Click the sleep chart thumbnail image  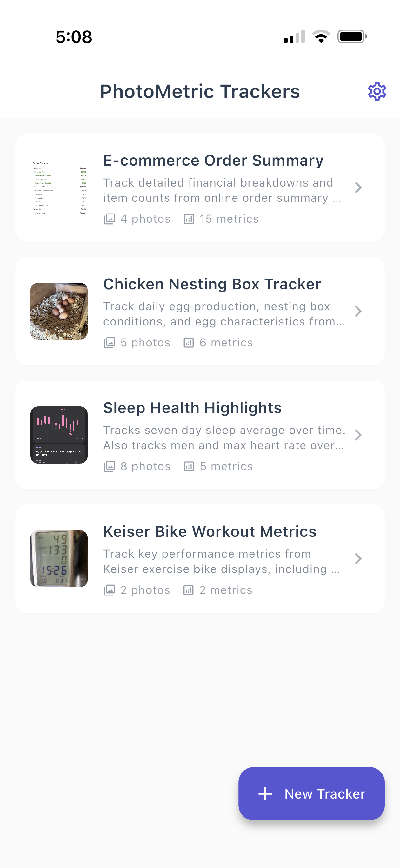[59, 434]
